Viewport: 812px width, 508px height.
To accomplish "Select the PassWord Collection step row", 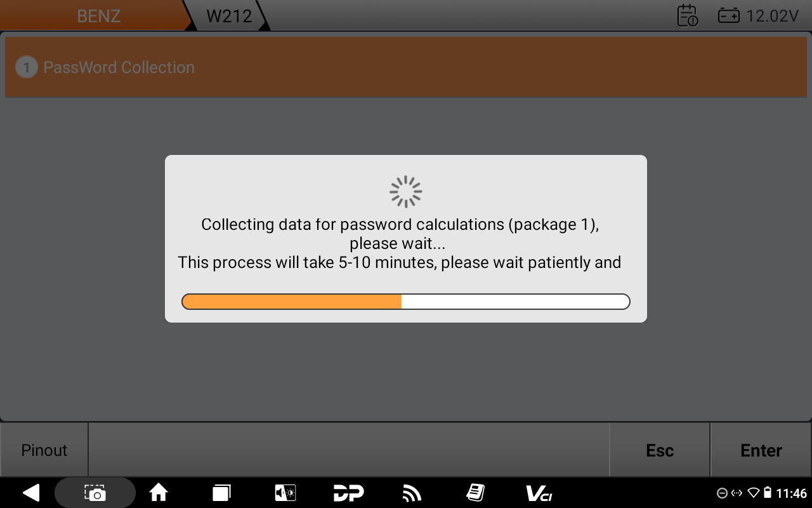I will pos(406,67).
